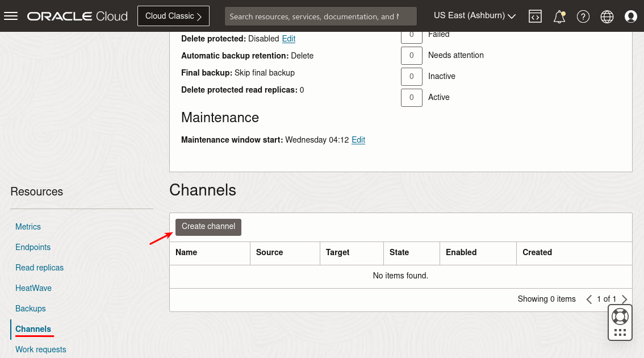Expand the US East (Ashburn) region selector
This screenshot has height=358, width=644.
pos(474,15)
